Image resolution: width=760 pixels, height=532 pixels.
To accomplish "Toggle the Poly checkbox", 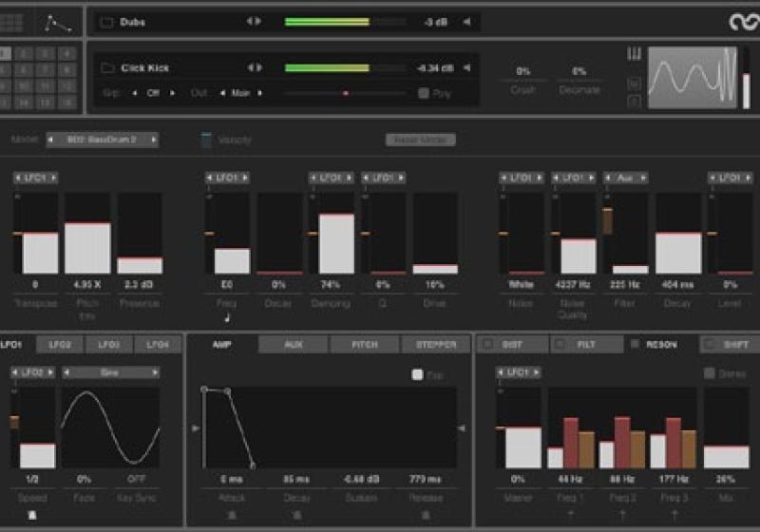I will tap(424, 93).
